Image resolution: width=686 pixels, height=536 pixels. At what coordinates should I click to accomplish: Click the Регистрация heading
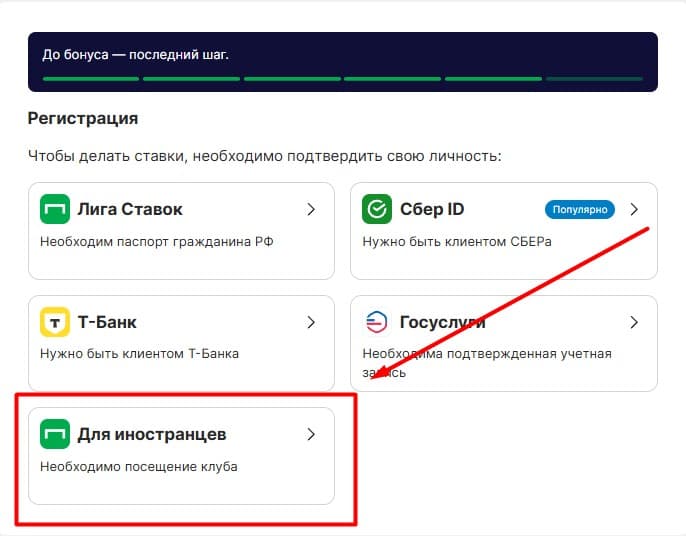[x=83, y=119]
